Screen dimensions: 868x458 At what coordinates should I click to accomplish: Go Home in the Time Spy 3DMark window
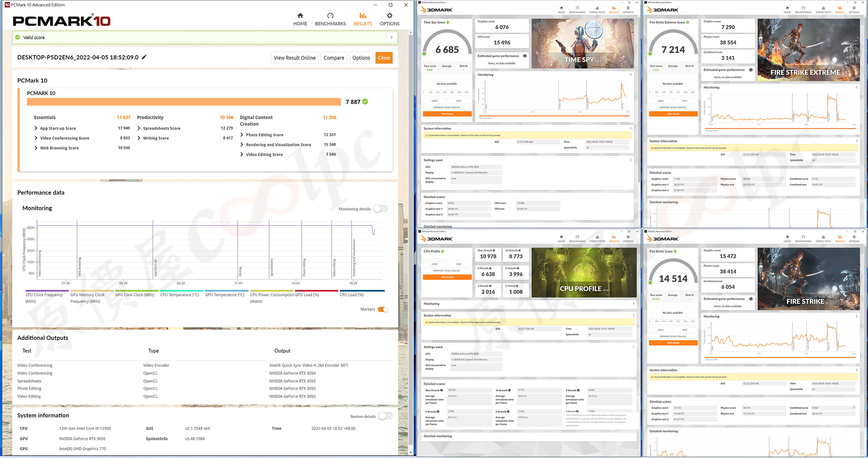[561, 10]
